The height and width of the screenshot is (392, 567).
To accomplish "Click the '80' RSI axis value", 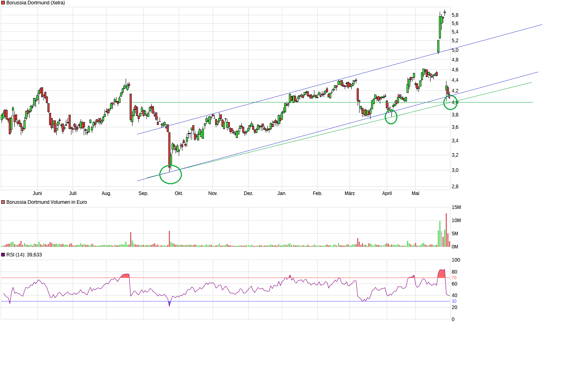I will point(454,272).
